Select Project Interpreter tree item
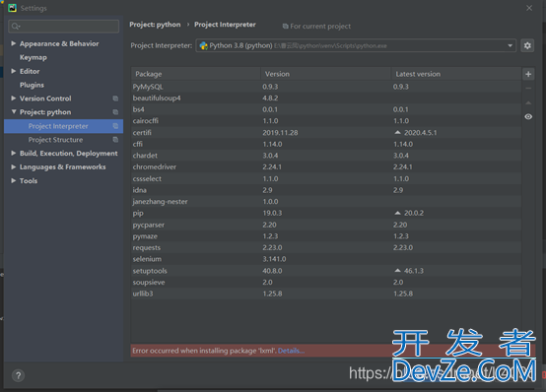 coord(63,126)
